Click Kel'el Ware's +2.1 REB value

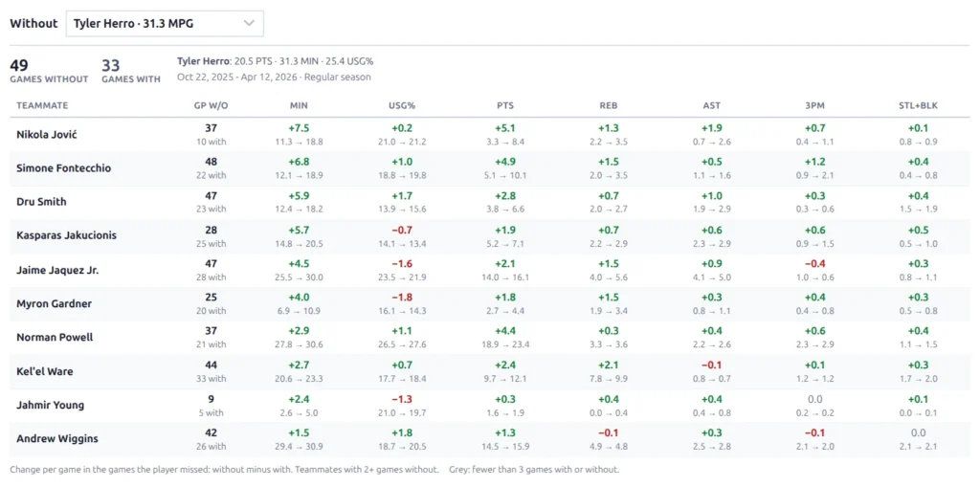tap(608, 365)
